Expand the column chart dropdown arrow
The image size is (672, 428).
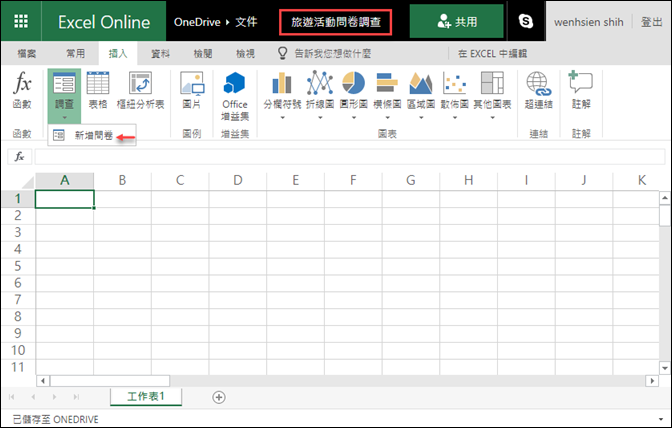click(282, 118)
